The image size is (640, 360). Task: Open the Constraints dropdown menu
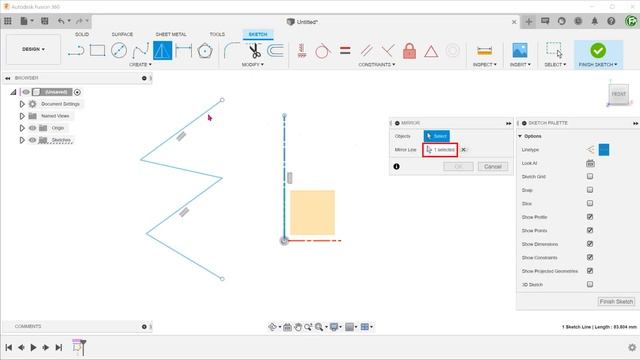coord(376,64)
